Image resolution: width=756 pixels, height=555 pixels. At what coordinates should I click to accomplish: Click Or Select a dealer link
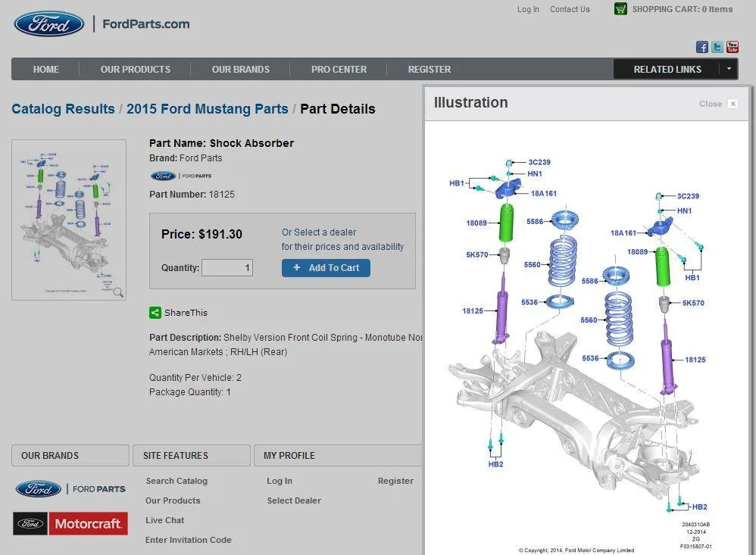point(319,232)
